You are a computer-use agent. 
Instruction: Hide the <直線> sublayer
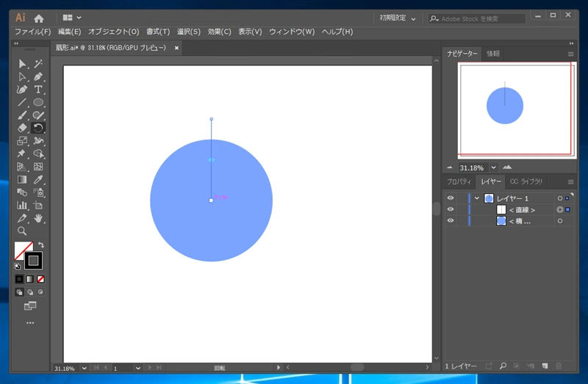(451, 209)
